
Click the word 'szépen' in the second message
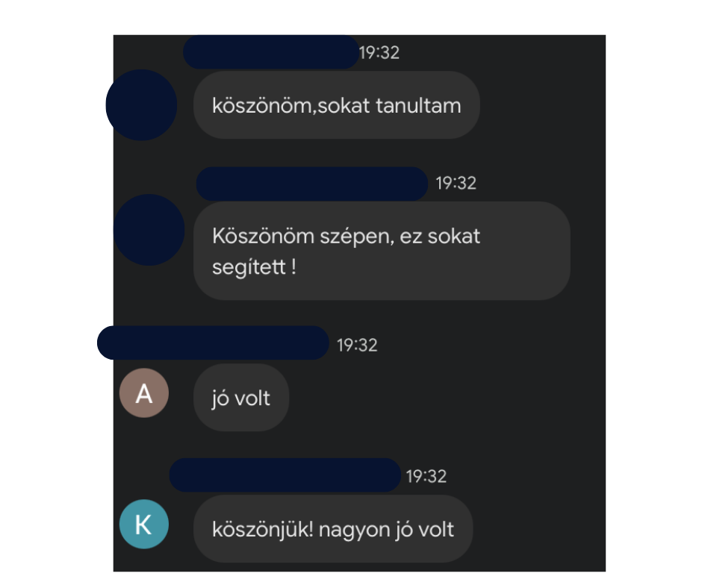coord(357,237)
